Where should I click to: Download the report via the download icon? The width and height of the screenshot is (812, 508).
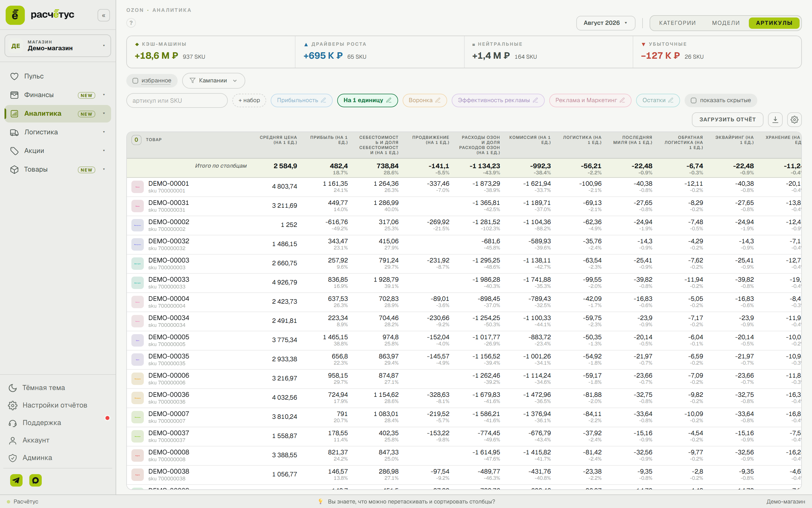click(775, 120)
